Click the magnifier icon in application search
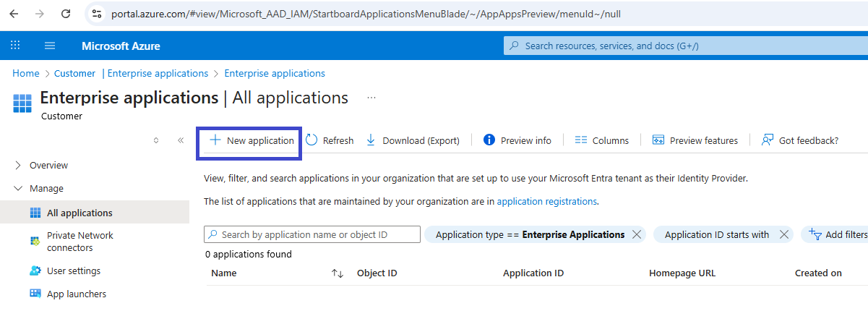Screen dimensions: 868x311 (213, 234)
